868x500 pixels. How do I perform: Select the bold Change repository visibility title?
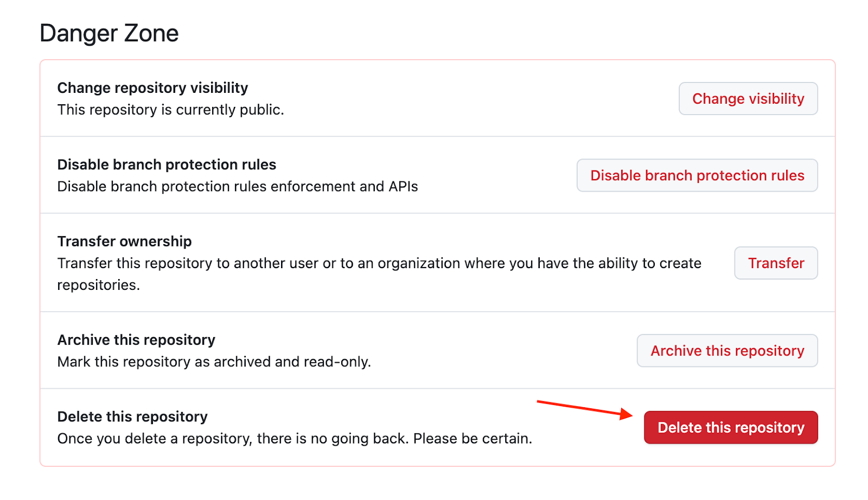pos(152,88)
